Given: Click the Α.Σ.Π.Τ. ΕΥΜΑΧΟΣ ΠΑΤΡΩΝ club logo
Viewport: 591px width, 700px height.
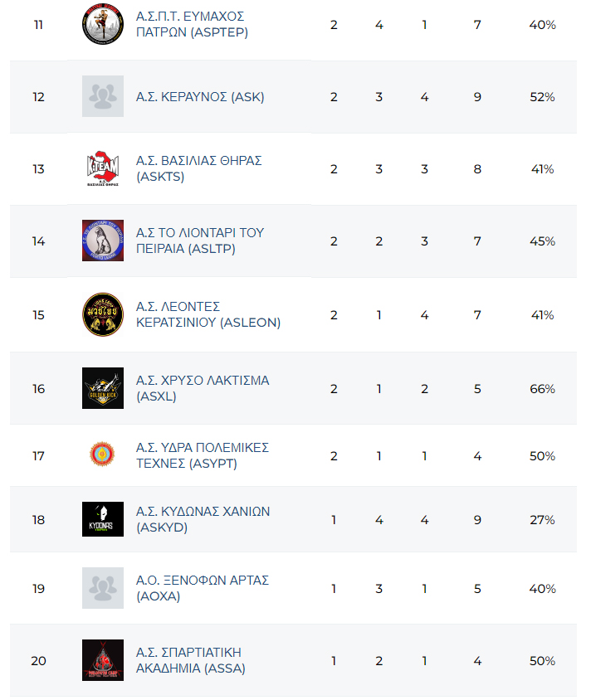Looking at the screenshot, I should [x=103, y=25].
